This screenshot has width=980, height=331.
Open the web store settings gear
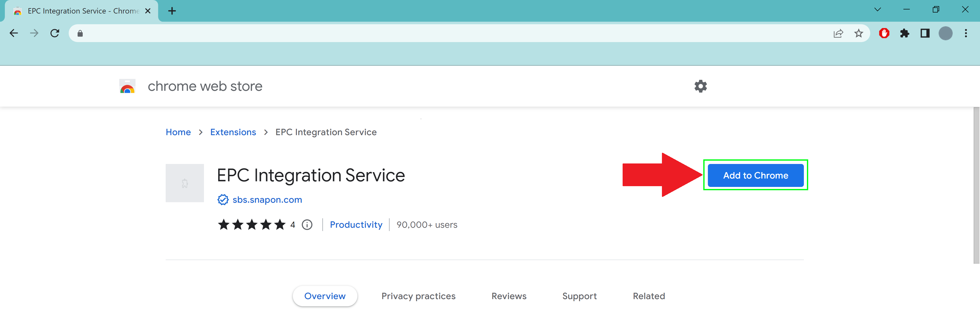click(x=700, y=86)
